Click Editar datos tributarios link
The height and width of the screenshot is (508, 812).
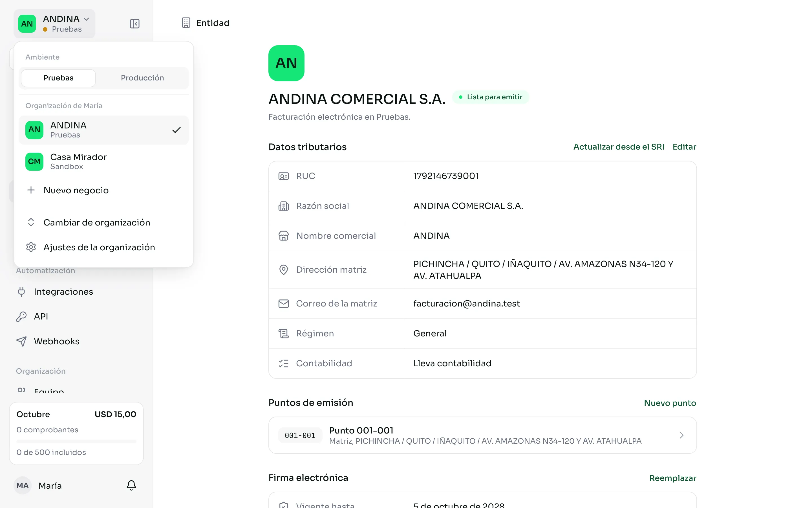click(x=684, y=147)
